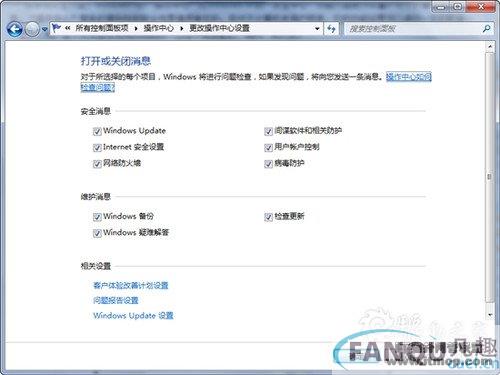Screen dimensions: 500x375
Task: Expand arrow after 所有控制面板项
Action: [136, 29]
